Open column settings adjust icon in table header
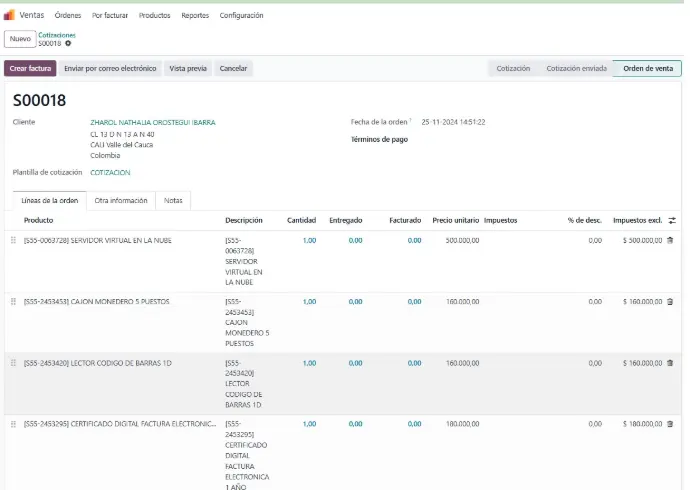 672,220
